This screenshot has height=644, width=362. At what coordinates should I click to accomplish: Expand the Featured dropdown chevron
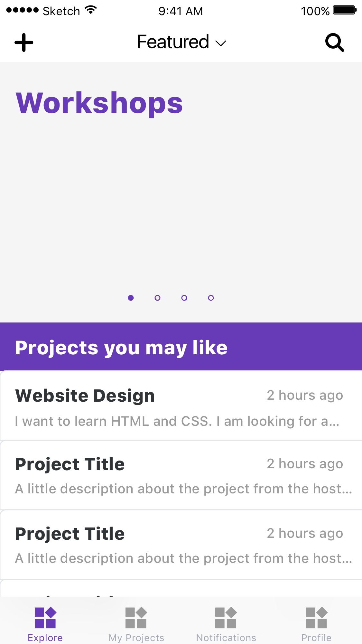221,43
